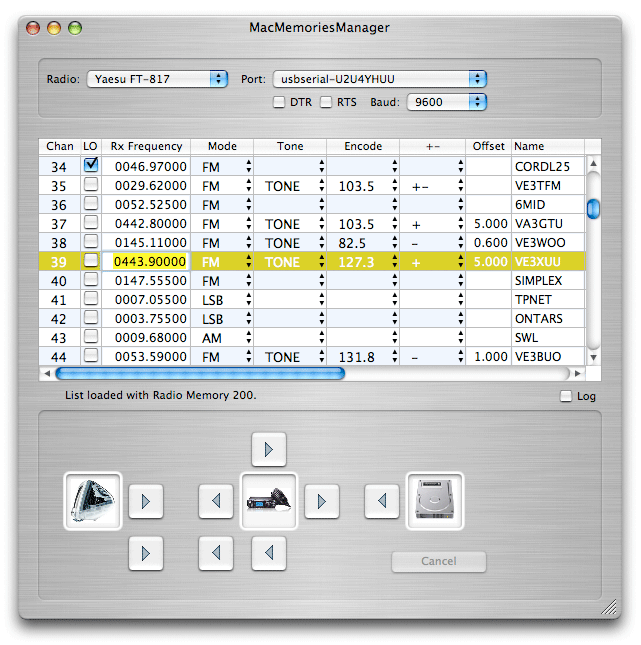
Task: Click the horizontal scrollbar thumb
Action: coord(200,374)
